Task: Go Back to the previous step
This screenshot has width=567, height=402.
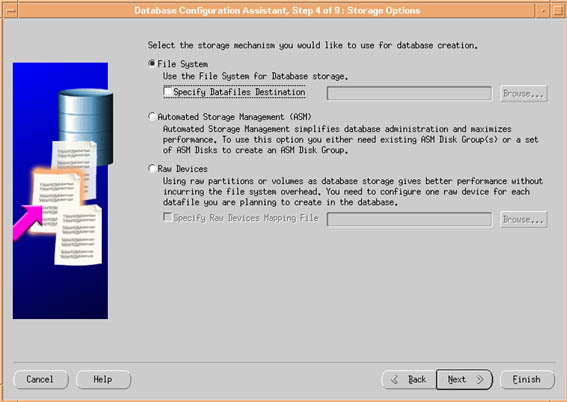Action: click(x=409, y=380)
